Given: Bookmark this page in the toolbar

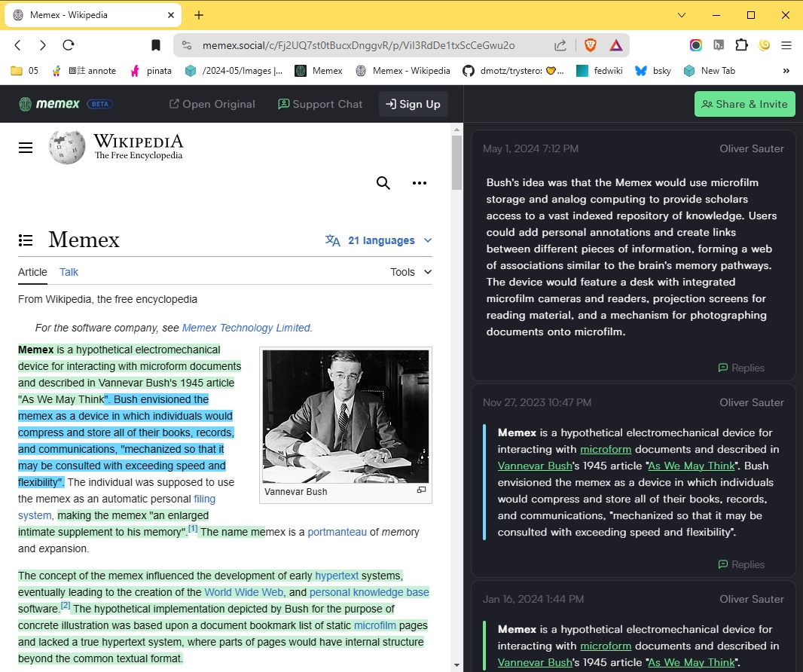Looking at the screenshot, I should 156,46.
